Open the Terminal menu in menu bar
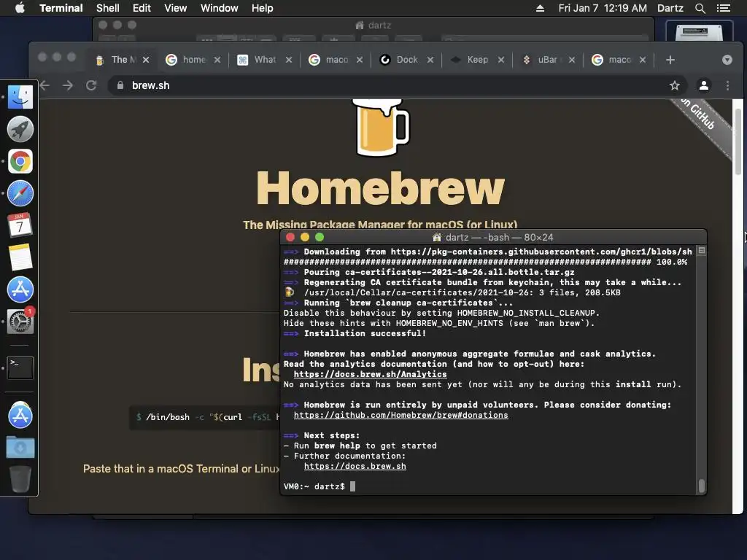The image size is (747, 560). click(61, 8)
